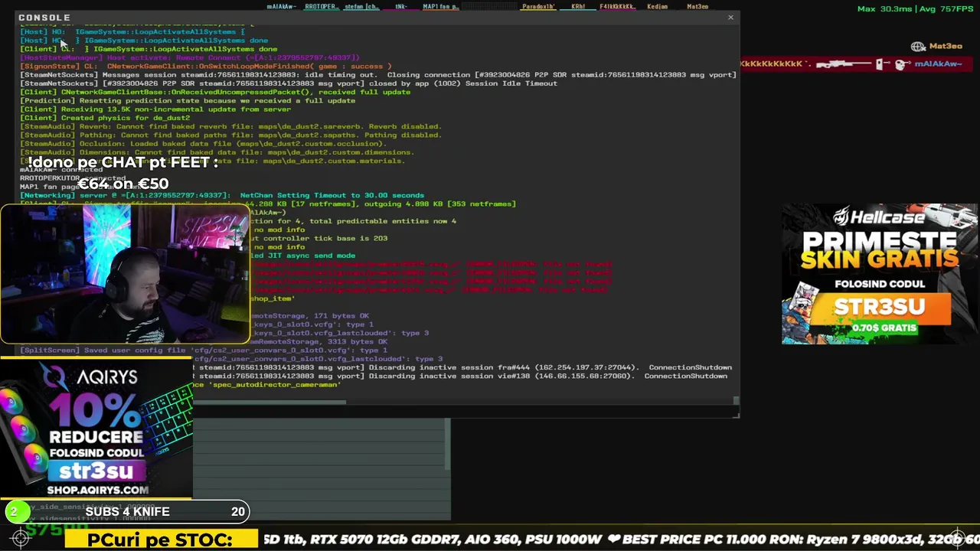980x551 pixels.
Task: Select player mAIAkAw~ in the top spectator bar
Action: point(281,6)
